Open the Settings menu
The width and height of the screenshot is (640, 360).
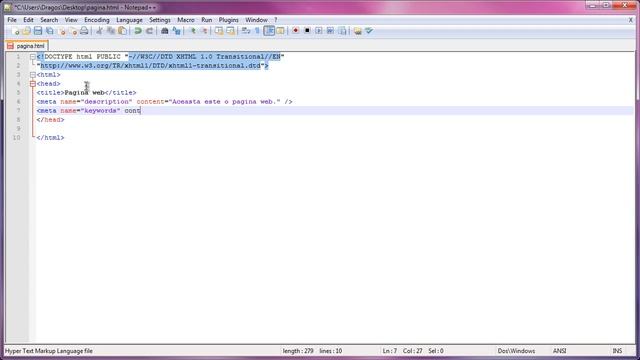coord(160,20)
